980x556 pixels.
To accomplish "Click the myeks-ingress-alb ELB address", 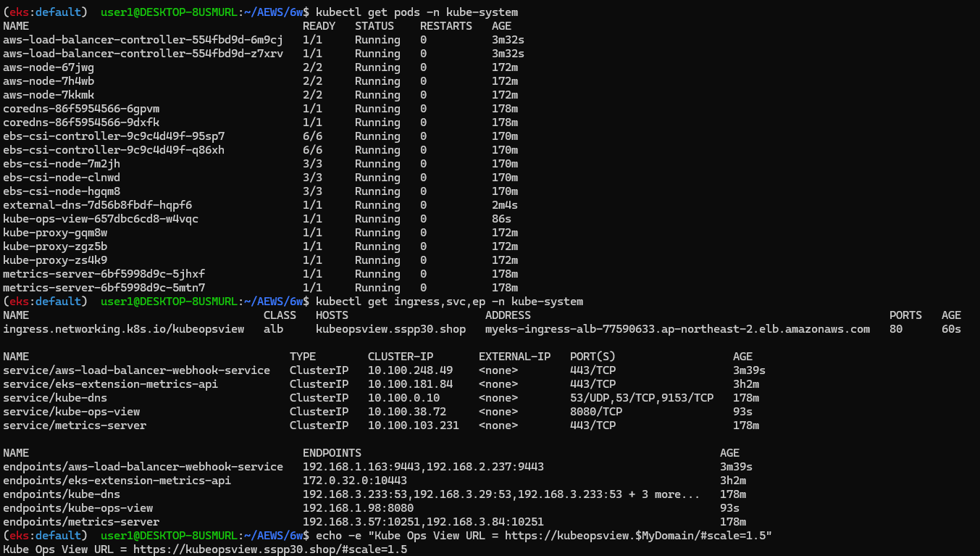I will (678, 329).
